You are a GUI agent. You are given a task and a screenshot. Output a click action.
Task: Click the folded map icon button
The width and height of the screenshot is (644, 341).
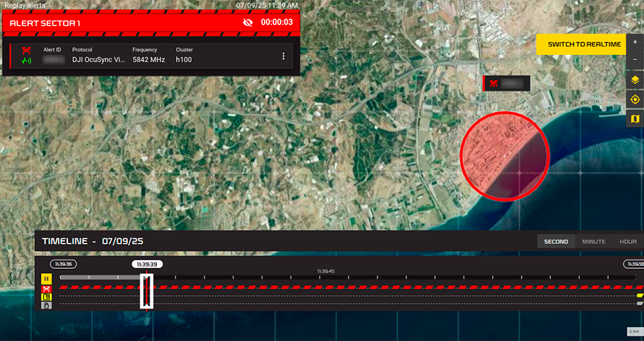635,118
